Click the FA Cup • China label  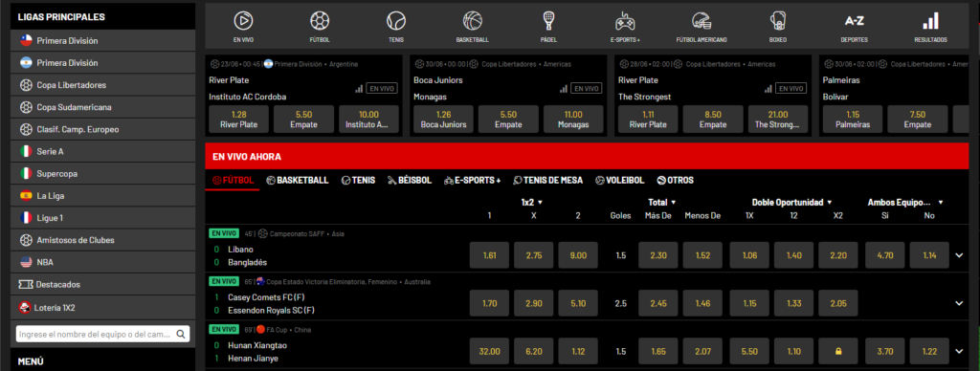pos(289,330)
